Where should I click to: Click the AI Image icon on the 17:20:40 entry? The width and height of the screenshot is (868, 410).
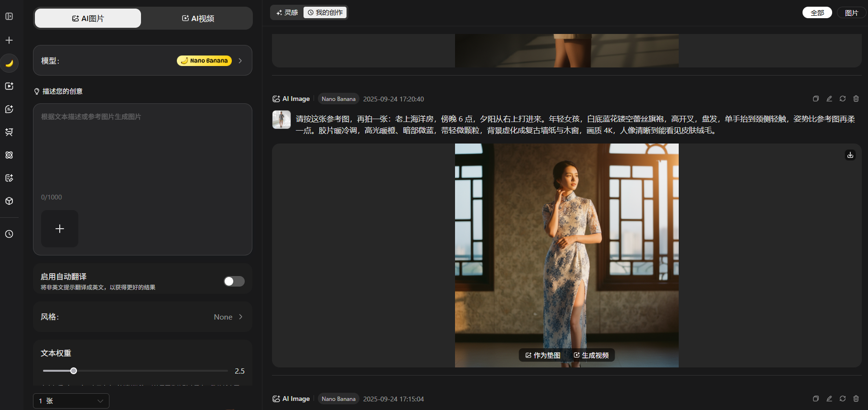pos(276,99)
